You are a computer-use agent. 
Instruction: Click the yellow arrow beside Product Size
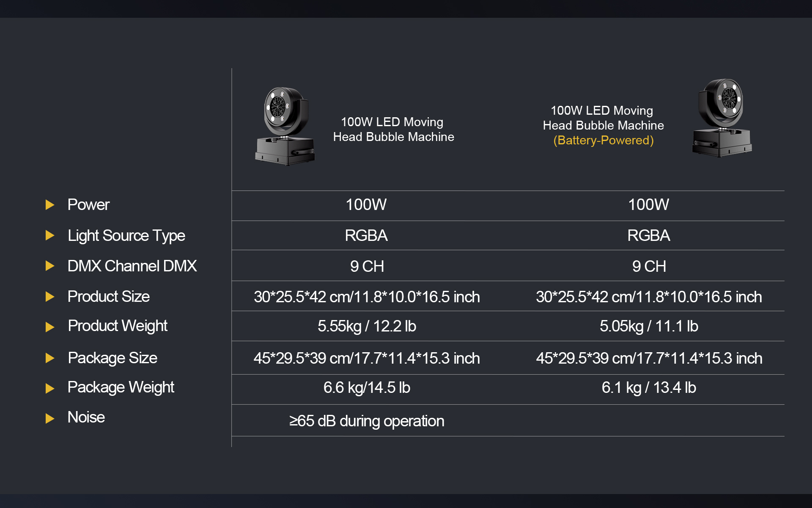coord(50,297)
